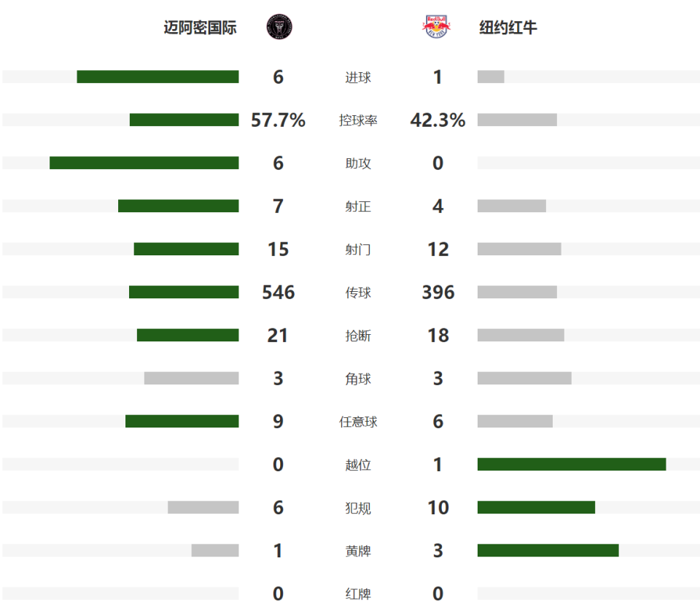
Task: Click the 抢断 stat label
Action: (358, 336)
